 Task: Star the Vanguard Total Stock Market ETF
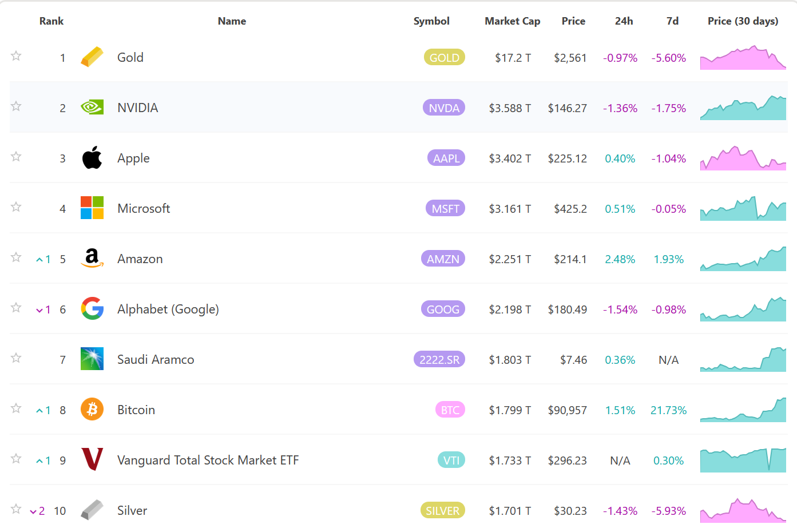coord(16,458)
